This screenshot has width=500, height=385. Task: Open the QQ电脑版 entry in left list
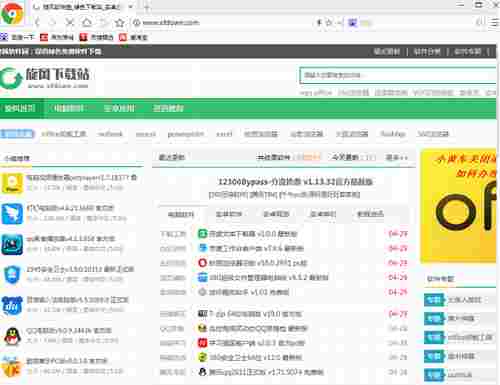[69, 331]
